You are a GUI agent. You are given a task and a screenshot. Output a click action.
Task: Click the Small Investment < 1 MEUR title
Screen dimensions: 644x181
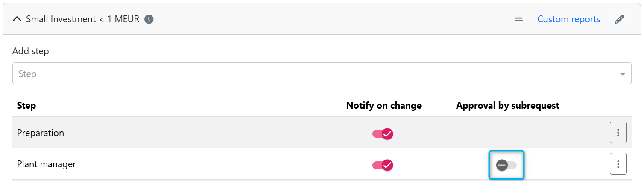click(x=83, y=19)
